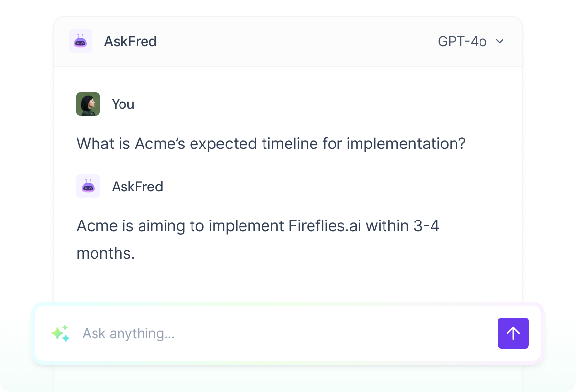Viewport: 576px width, 392px height.
Task: Click the user profile avatar photo
Action: click(x=88, y=104)
